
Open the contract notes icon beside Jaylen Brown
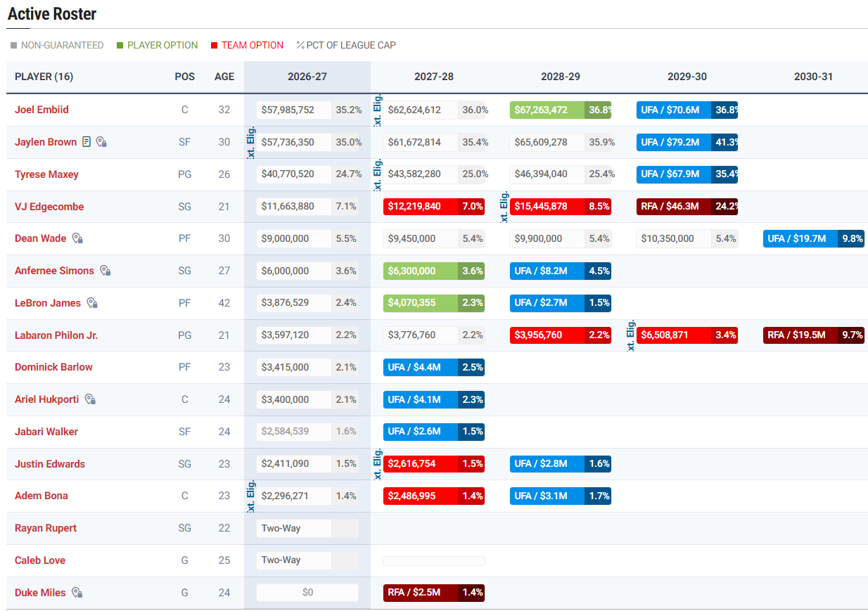point(87,142)
